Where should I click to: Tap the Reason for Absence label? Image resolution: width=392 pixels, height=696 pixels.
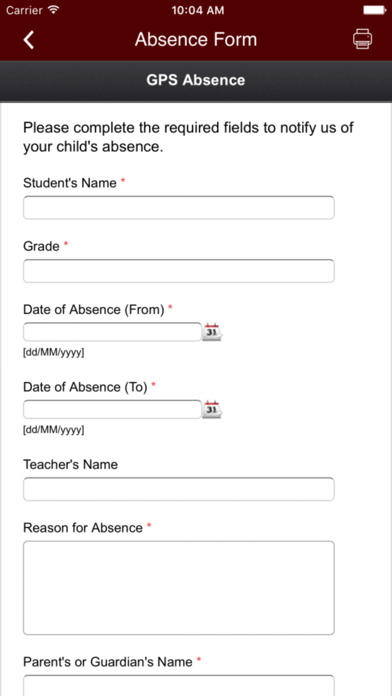(83, 528)
